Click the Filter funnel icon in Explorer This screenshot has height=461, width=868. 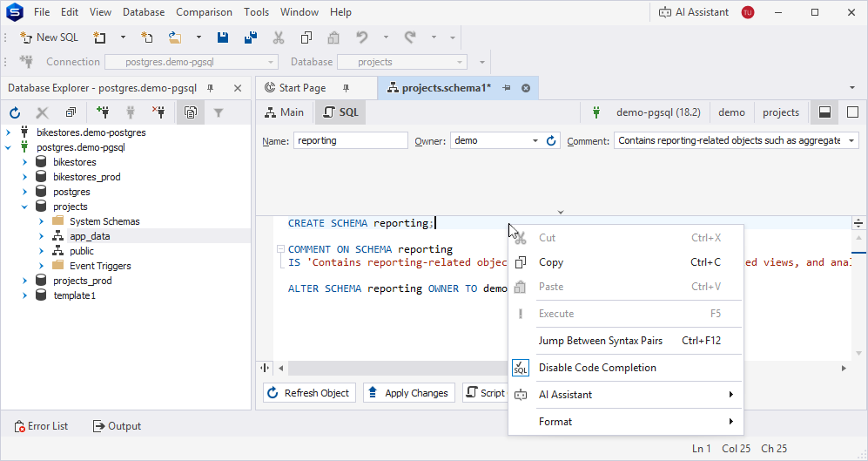coord(219,113)
